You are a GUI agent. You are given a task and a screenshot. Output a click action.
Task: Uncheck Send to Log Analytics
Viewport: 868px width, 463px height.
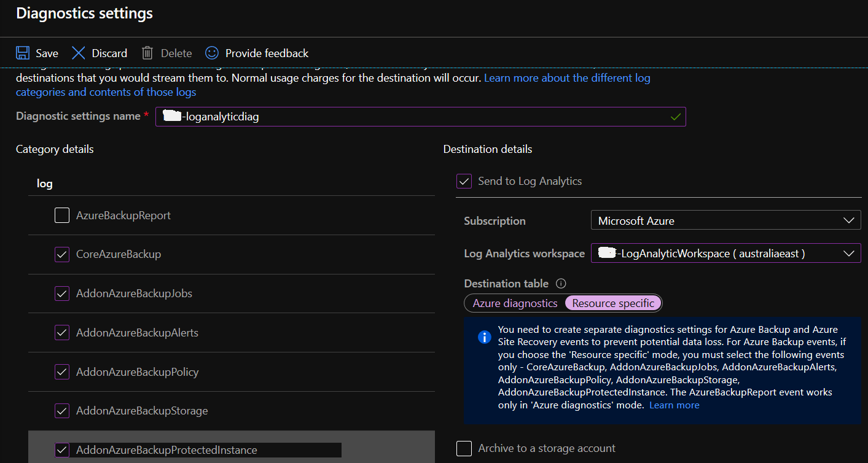[x=464, y=181]
